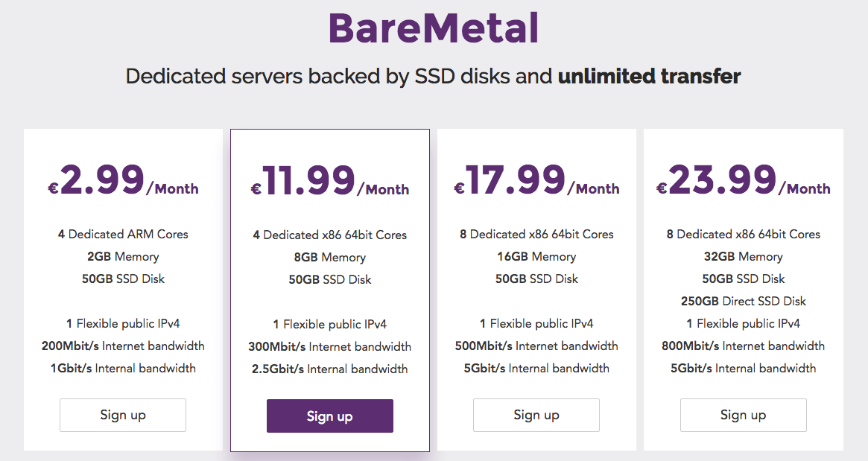Click '2.5Gbit/s Internal bandwidth' line

(x=330, y=369)
